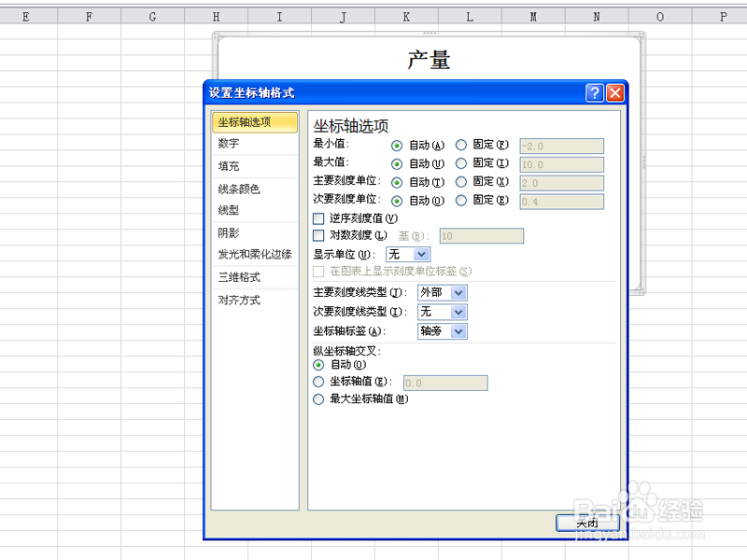Click the logarithmic base field showing 10

(482, 236)
